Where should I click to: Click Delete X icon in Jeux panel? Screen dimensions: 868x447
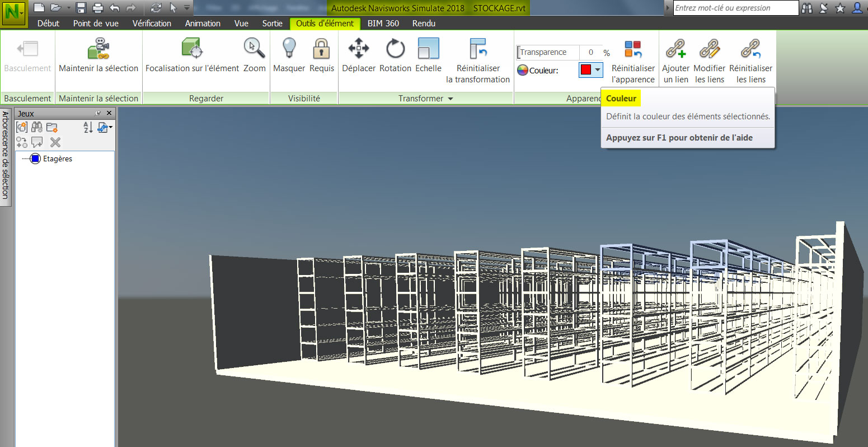(x=55, y=142)
